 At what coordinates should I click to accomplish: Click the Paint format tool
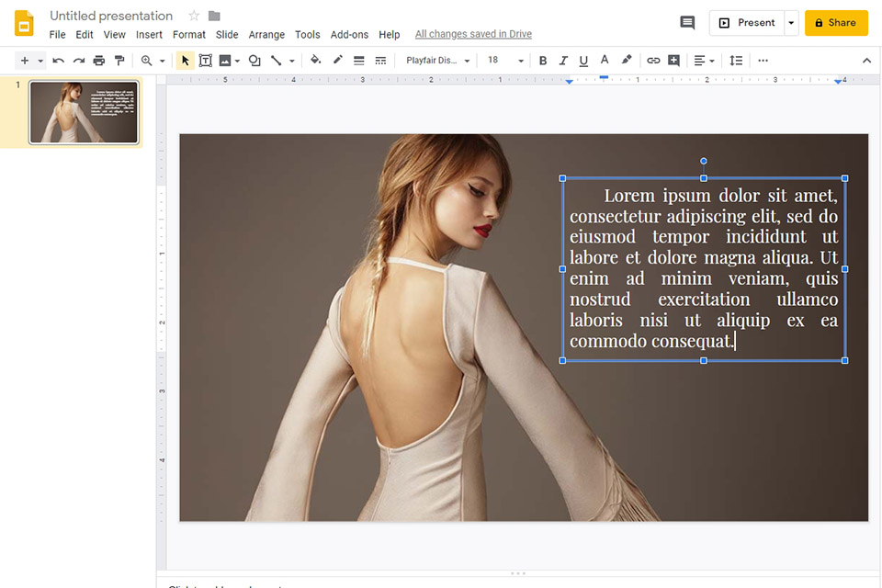coord(119,60)
